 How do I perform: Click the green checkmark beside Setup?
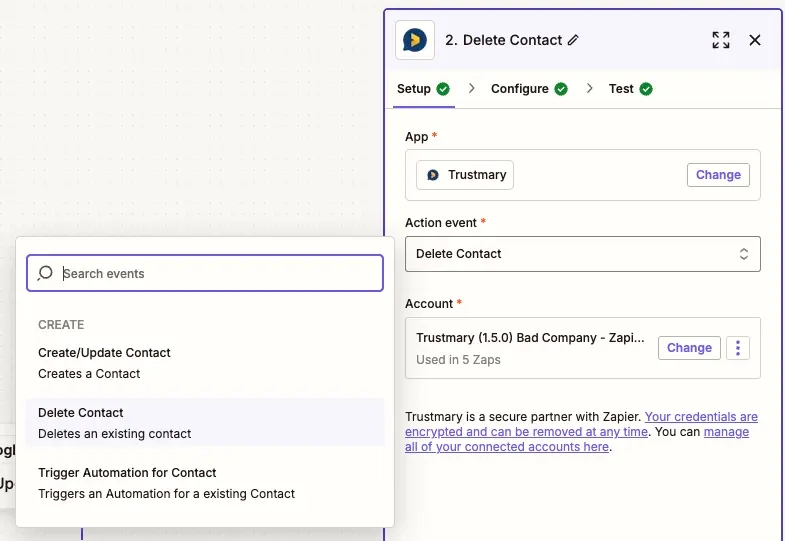[443, 89]
